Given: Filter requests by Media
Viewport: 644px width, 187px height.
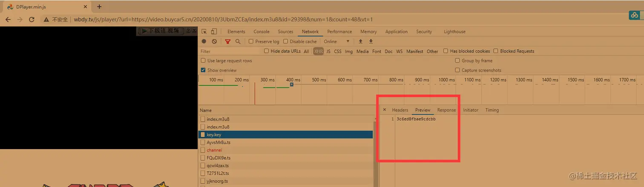Looking at the screenshot, I should (x=362, y=52).
